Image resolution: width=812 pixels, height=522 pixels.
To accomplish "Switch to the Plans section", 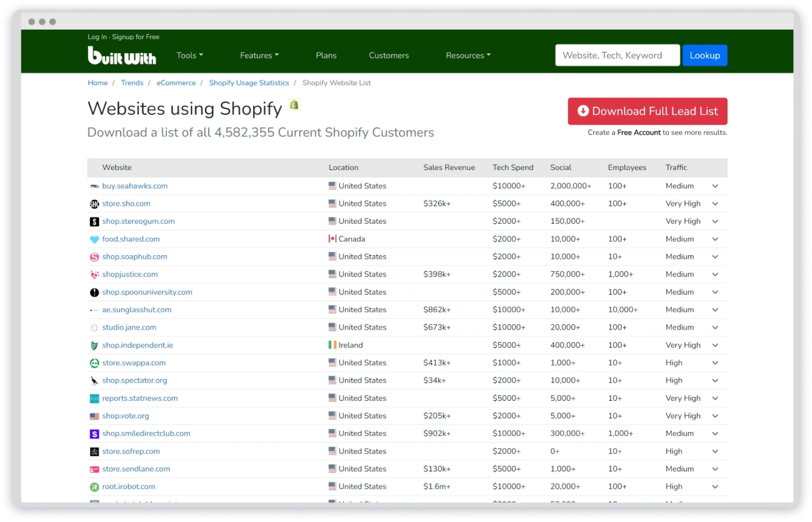I will point(326,55).
